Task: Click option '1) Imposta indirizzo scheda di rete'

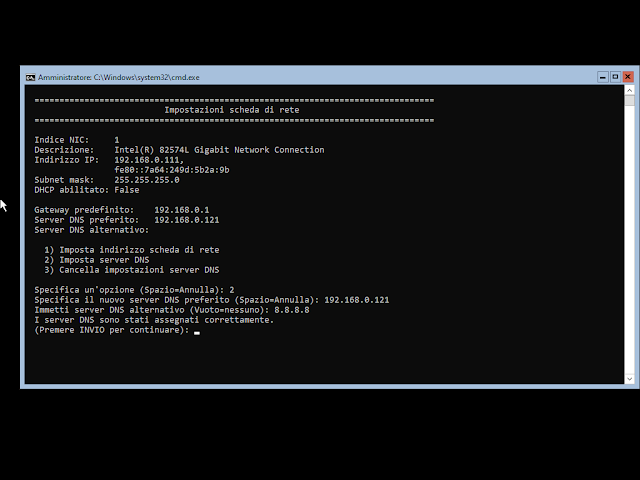Action: tap(132, 250)
